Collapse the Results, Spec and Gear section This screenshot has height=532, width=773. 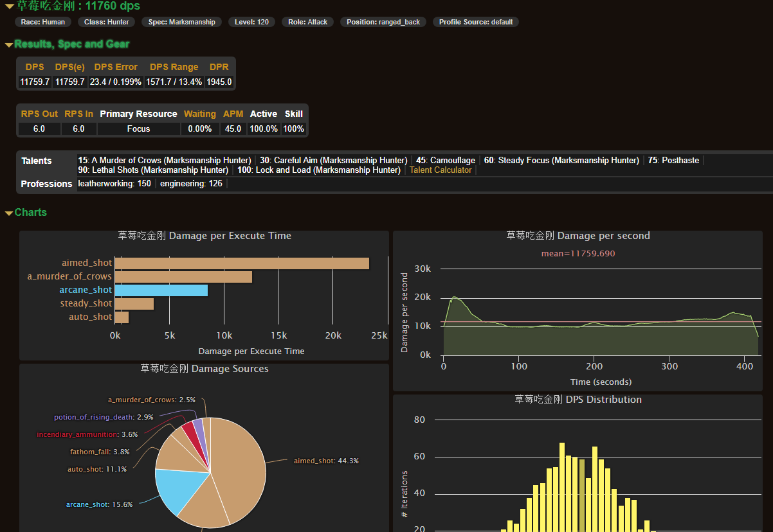[x=71, y=44]
